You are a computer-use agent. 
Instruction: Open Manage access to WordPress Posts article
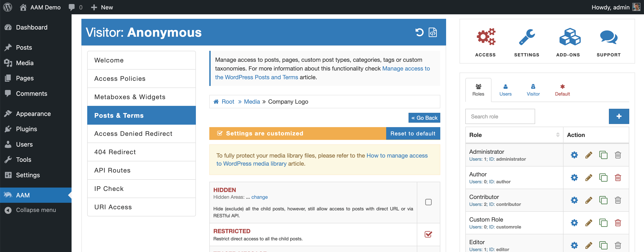tap(322, 73)
